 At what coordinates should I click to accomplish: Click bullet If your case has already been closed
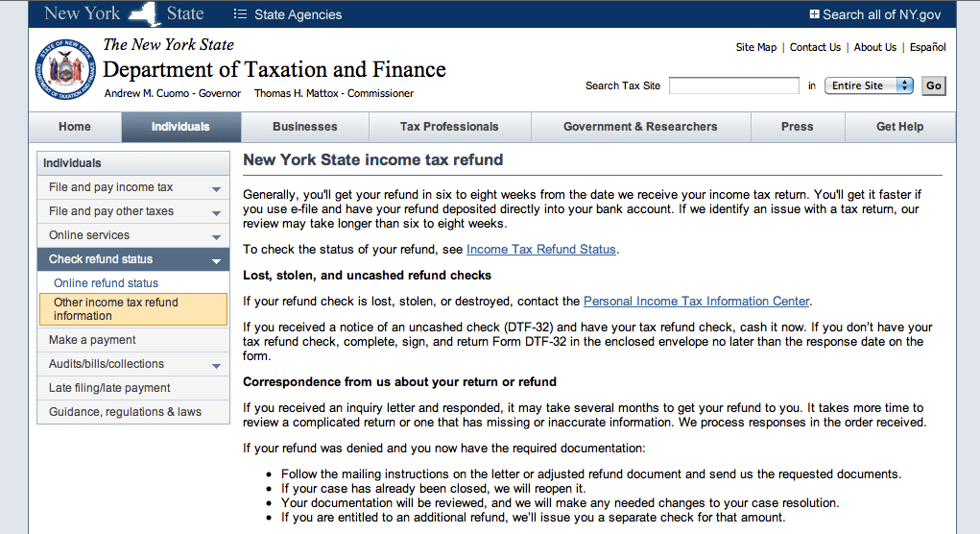coord(433,489)
